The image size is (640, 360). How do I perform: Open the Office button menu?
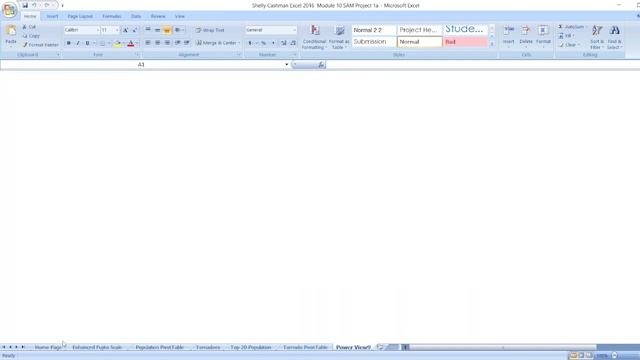click(9, 10)
